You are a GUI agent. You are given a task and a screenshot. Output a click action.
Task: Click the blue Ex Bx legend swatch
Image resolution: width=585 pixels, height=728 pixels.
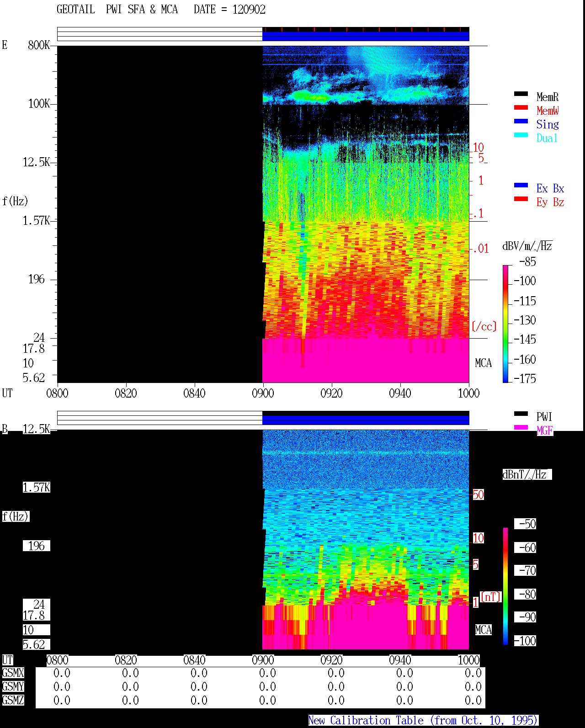click(521, 186)
